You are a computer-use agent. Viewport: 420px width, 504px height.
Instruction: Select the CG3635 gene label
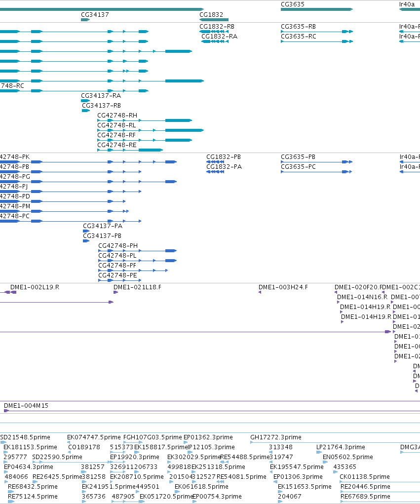click(293, 4)
